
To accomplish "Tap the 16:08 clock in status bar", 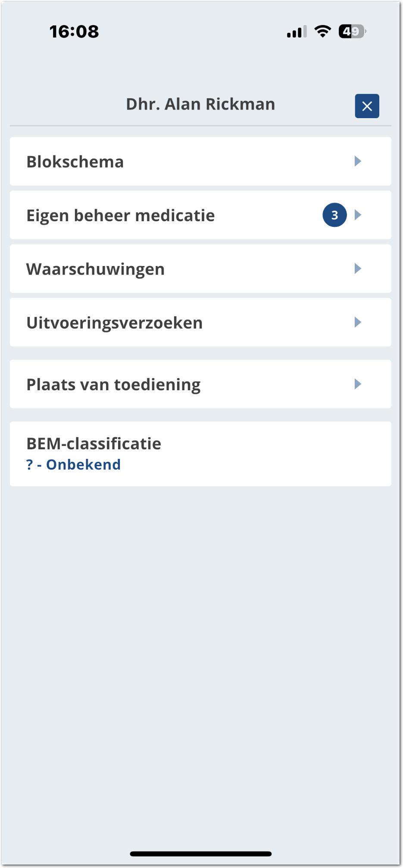I will [x=74, y=31].
